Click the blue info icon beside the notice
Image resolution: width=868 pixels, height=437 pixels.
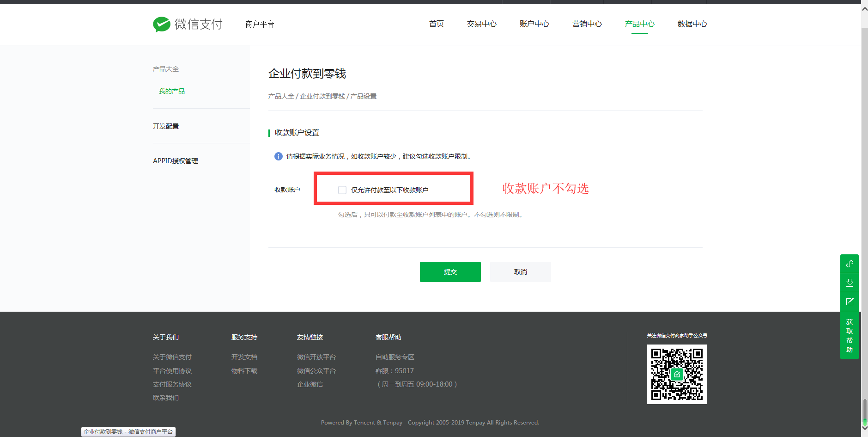point(279,156)
